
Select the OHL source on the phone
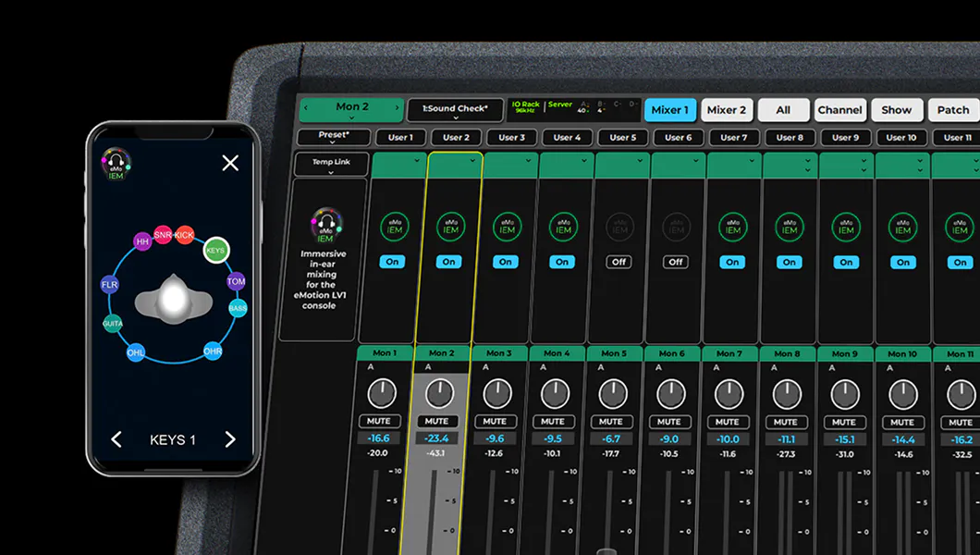[x=136, y=352]
